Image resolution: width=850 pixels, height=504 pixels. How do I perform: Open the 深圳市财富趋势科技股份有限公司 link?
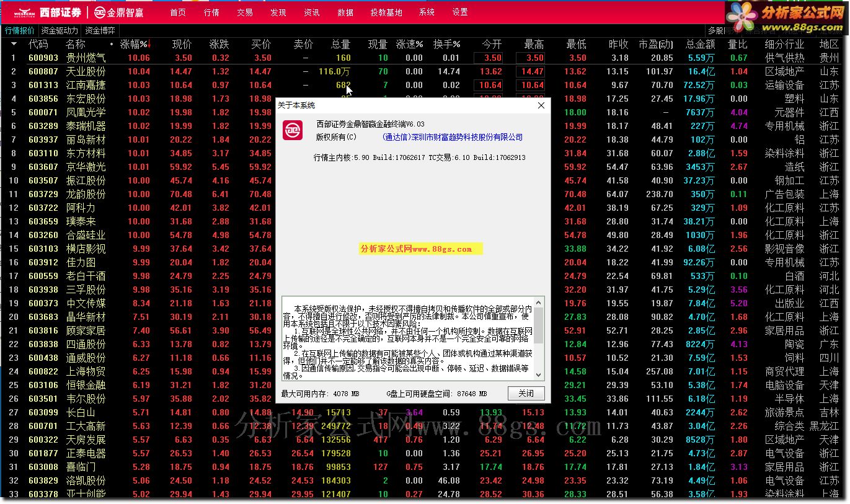(453, 138)
